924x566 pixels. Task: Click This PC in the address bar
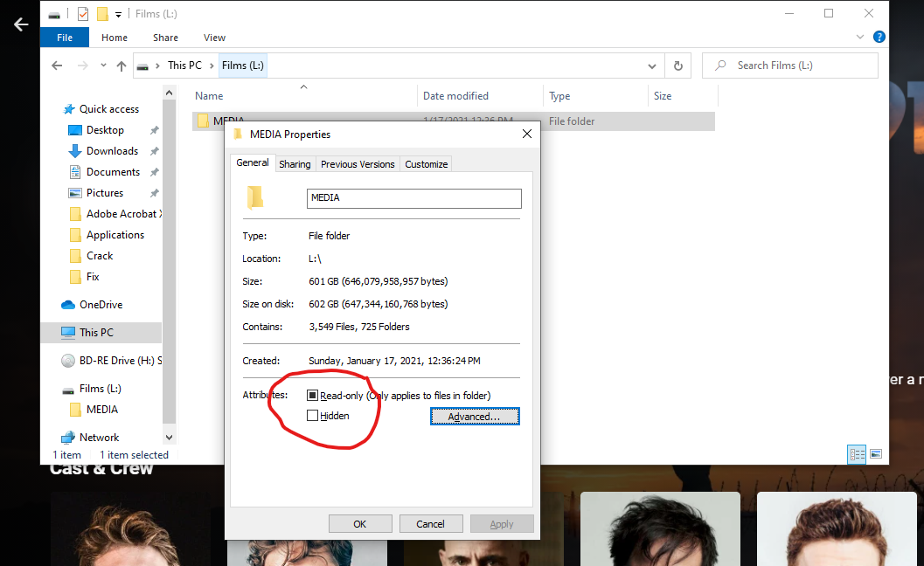(184, 66)
